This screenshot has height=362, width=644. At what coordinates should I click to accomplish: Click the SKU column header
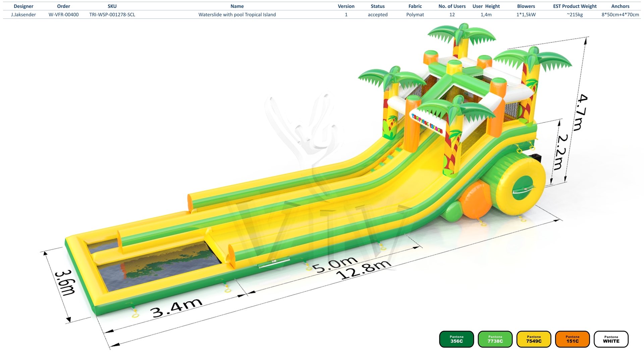click(112, 6)
